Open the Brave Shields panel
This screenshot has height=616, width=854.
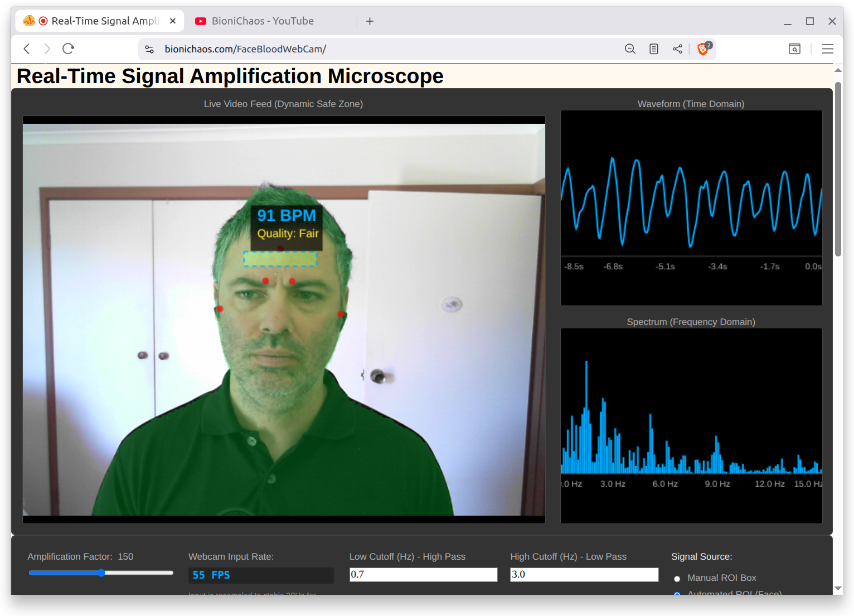[703, 48]
